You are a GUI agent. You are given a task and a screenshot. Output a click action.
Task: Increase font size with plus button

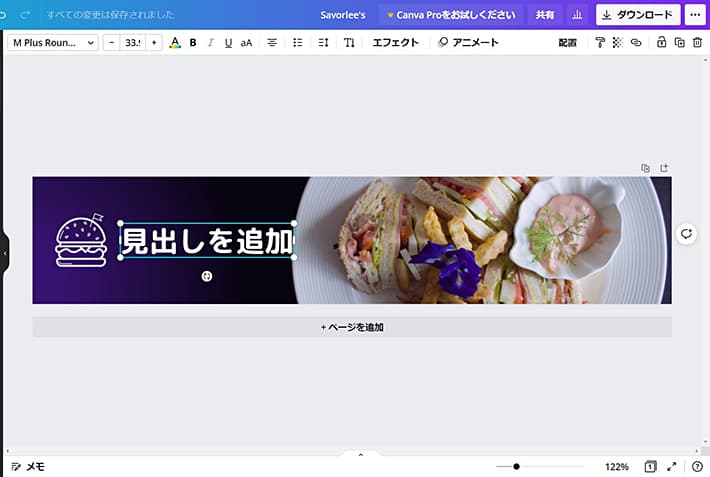(154, 43)
